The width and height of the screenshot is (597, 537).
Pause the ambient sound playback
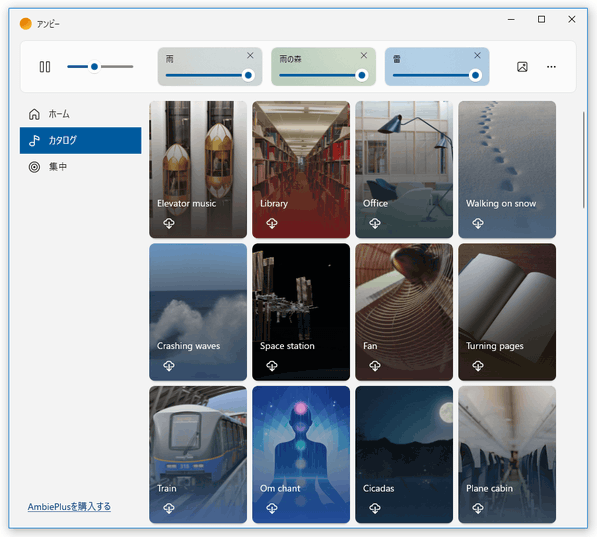pos(45,67)
